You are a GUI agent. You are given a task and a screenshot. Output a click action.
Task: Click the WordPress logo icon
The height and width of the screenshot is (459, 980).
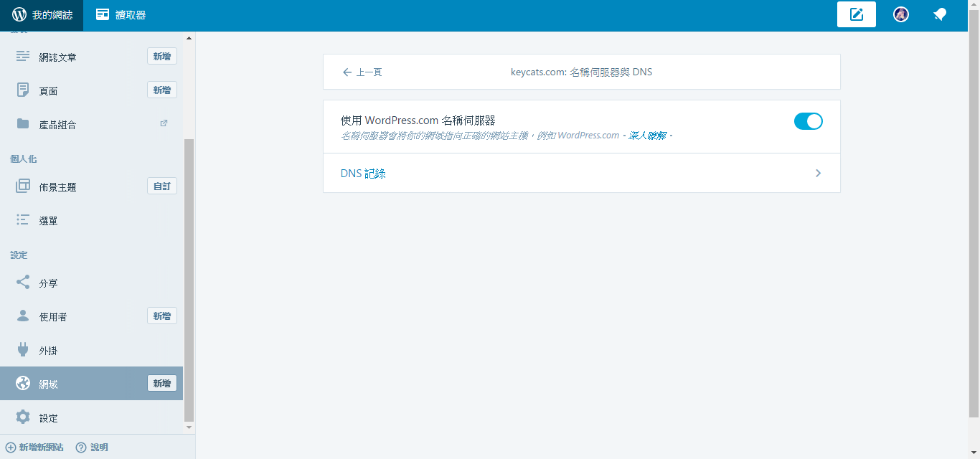coord(19,14)
